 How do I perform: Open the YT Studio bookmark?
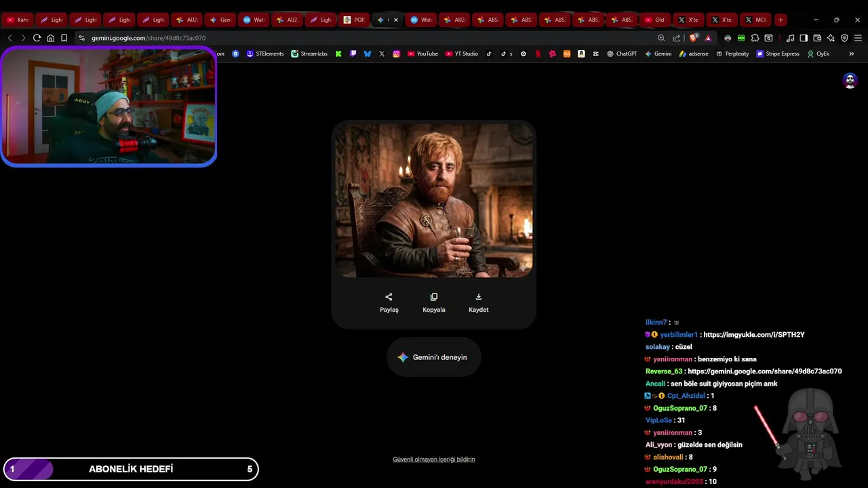(x=462, y=54)
